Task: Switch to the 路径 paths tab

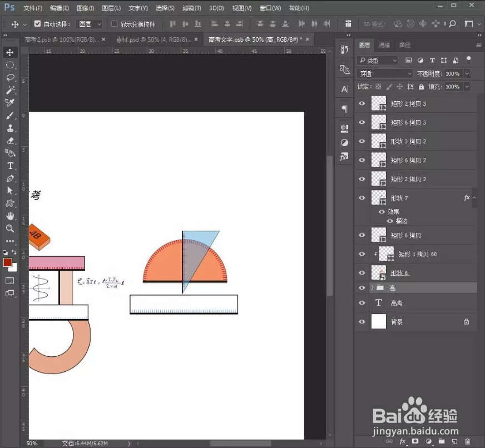Action: [404, 45]
